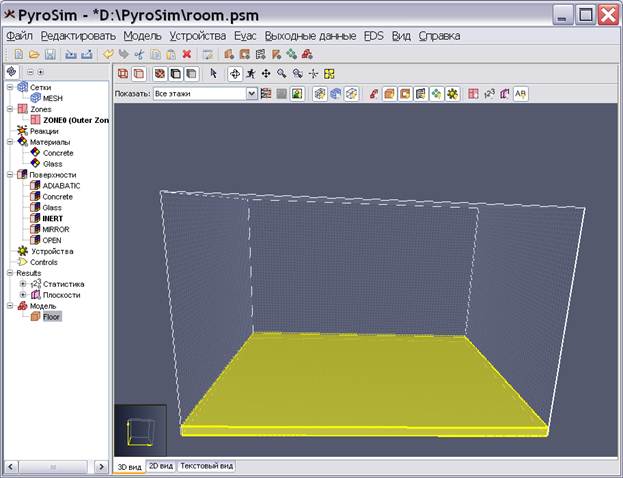This screenshot has width=623, height=478.
Task: Open the Выходные данные menu
Action: (x=310, y=36)
